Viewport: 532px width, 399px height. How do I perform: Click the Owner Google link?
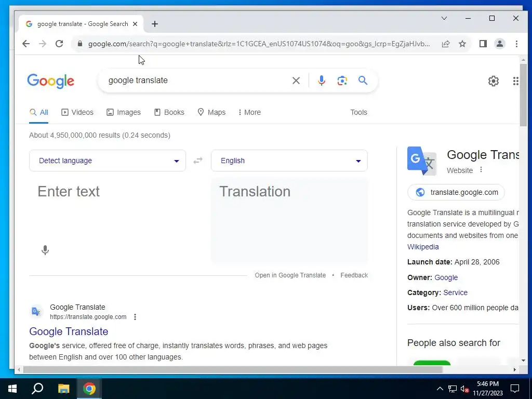coord(446,277)
